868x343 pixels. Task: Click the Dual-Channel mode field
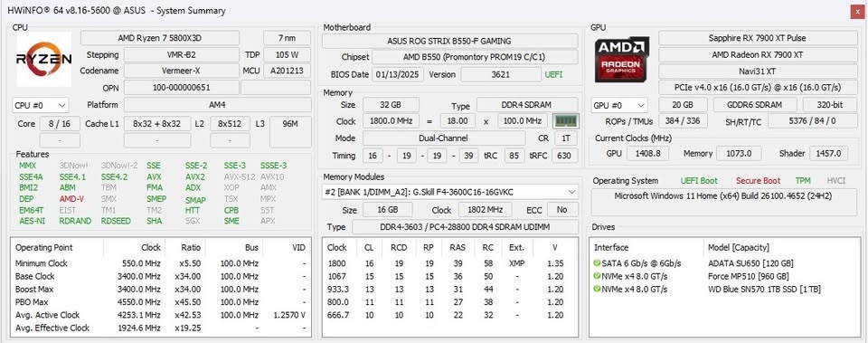point(444,138)
